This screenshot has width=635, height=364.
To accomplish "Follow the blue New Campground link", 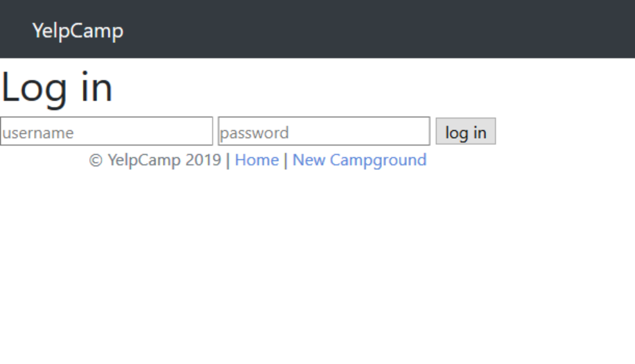I will click(x=360, y=160).
